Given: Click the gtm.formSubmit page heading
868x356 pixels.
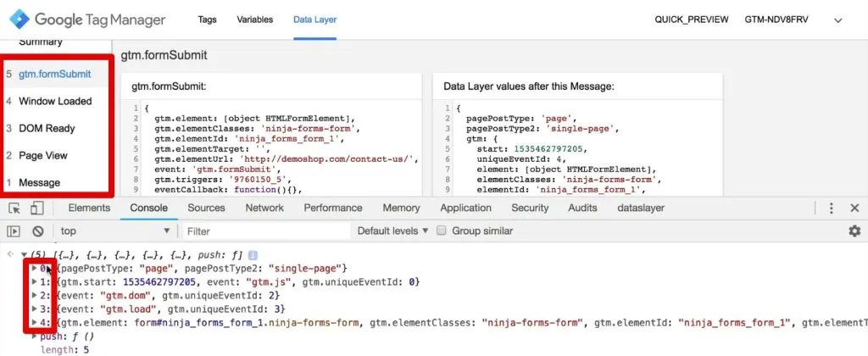Looking at the screenshot, I should [x=164, y=55].
